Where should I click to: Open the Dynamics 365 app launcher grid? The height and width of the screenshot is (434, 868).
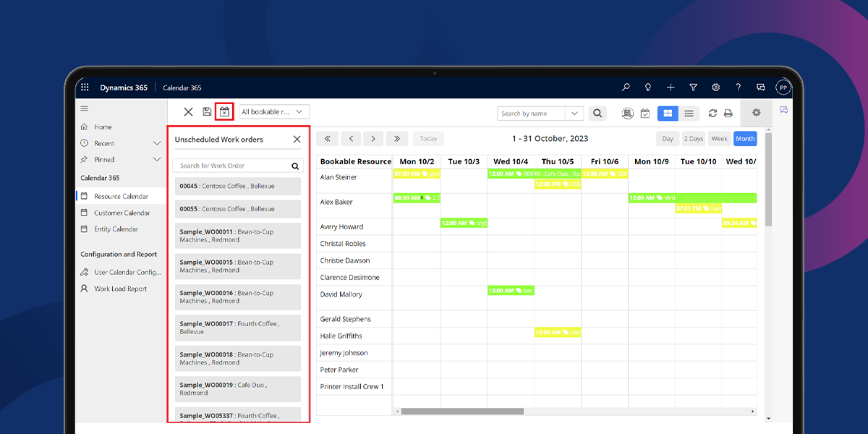(x=85, y=88)
